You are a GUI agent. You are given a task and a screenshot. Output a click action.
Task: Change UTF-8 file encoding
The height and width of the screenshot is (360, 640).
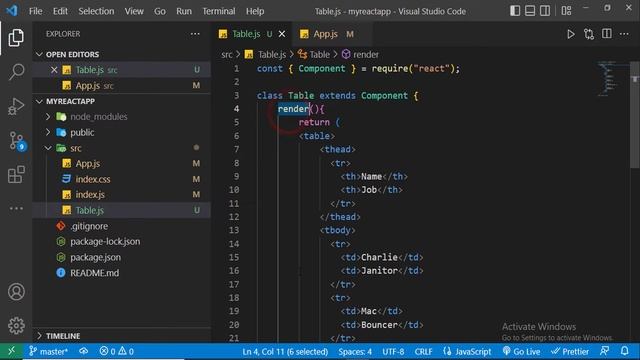point(393,351)
